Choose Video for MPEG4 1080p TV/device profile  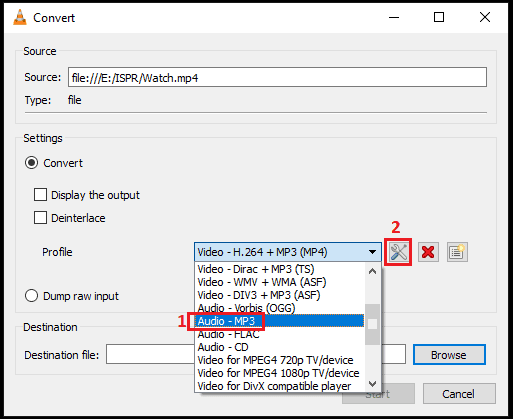click(x=279, y=373)
